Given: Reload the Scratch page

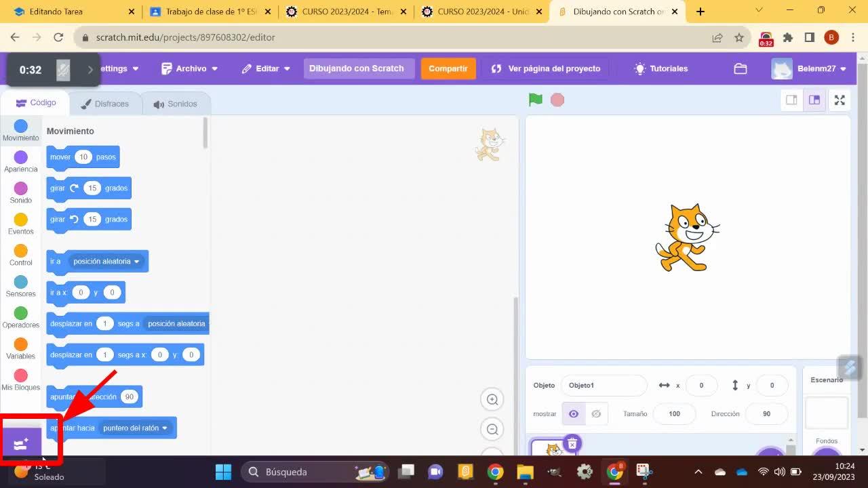Looking at the screenshot, I should point(58,37).
